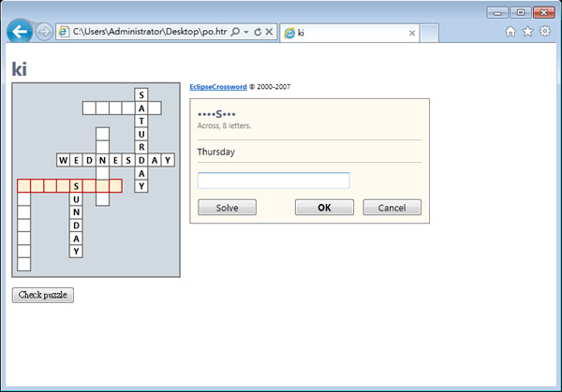Viewport: 562px width, 392px height.
Task: Confirm the answer with OK
Action: [x=324, y=208]
